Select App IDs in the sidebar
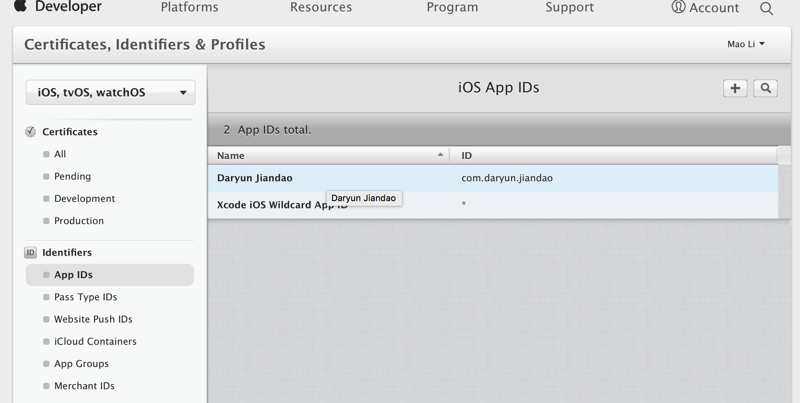 pyautogui.click(x=110, y=275)
